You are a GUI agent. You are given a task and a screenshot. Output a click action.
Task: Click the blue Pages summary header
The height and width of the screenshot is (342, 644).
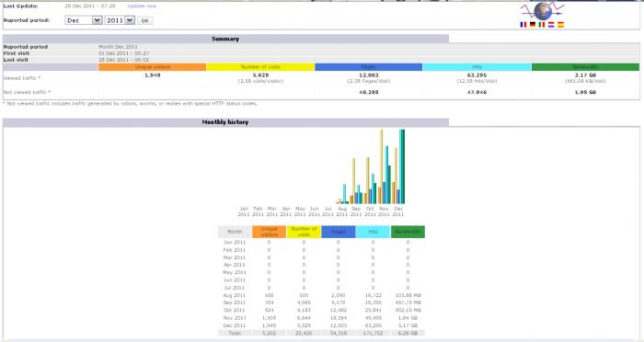tap(368, 67)
